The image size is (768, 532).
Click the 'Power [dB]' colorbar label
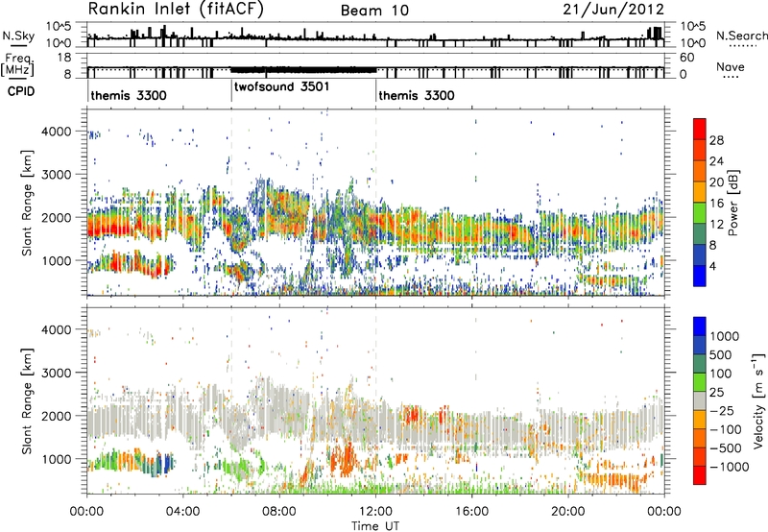tap(732, 203)
